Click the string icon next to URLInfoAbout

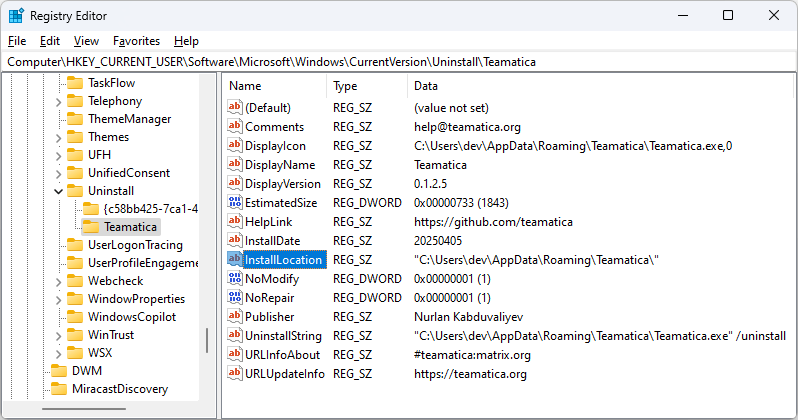235,354
